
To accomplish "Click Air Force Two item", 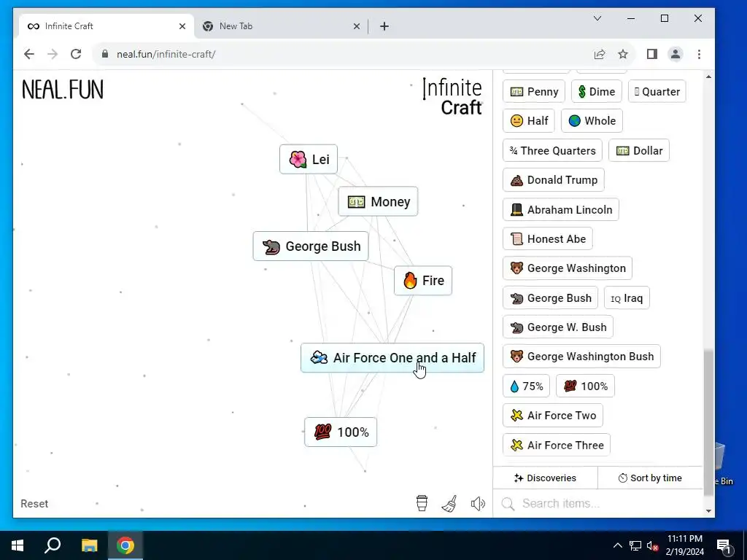I will pyautogui.click(x=553, y=415).
